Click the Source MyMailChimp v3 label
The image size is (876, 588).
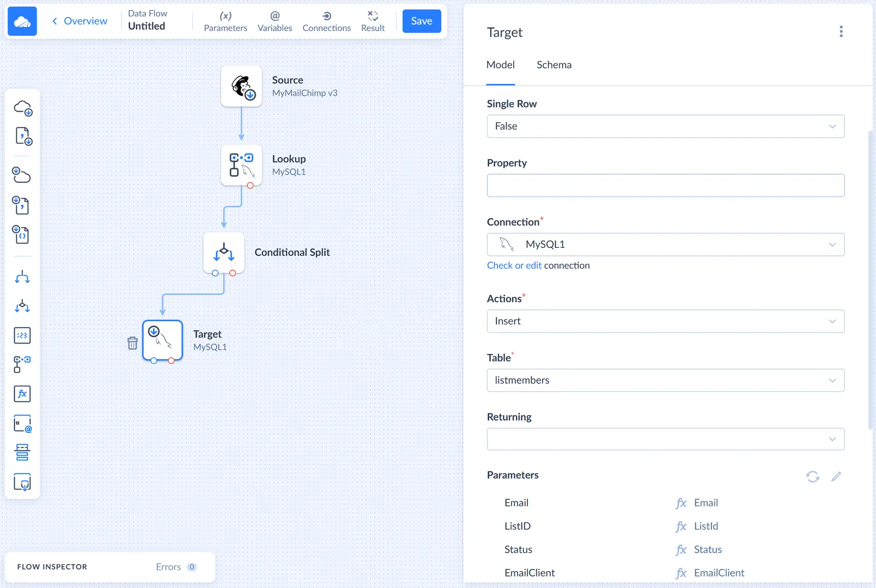coord(305,87)
